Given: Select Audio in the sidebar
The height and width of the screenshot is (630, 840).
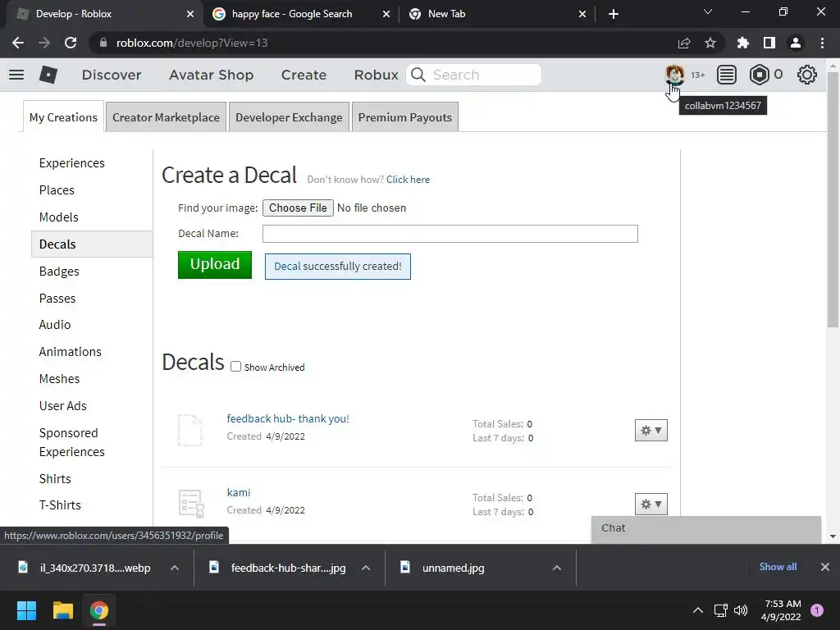Looking at the screenshot, I should point(55,325).
